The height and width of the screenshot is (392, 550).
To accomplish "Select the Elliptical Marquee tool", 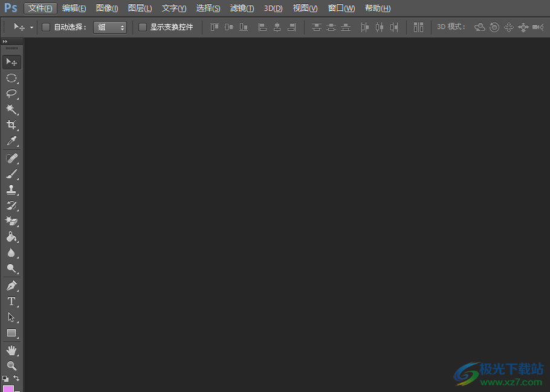I will [11, 78].
